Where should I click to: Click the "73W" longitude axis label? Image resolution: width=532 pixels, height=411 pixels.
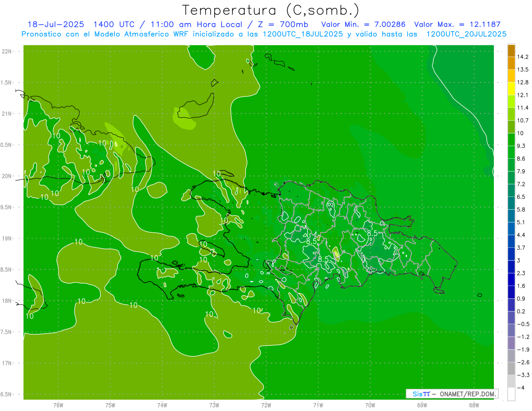click(x=214, y=405)
